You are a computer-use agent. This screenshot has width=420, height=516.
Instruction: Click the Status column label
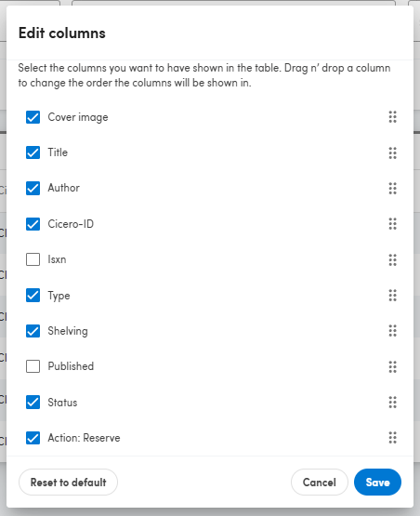coord(62,403)
